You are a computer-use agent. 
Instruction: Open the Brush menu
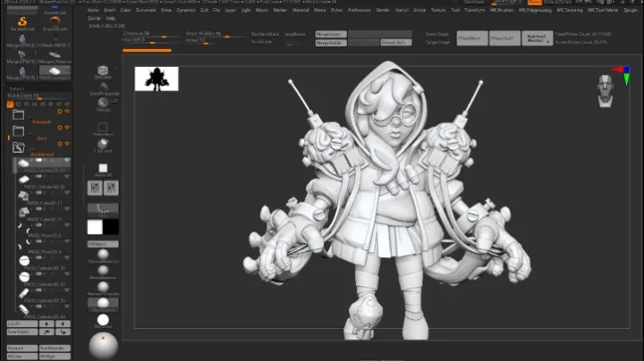tap(110, 10)
